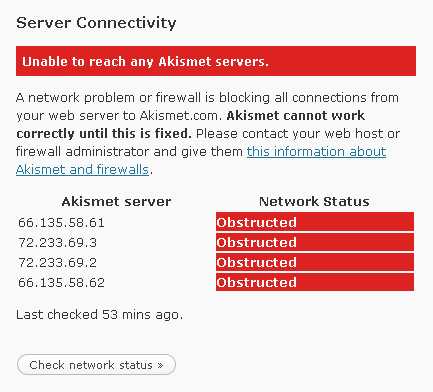This screenshot has width=433, height=392.
Task: Click the Network Status column header
Action: [x=314, y=201]
